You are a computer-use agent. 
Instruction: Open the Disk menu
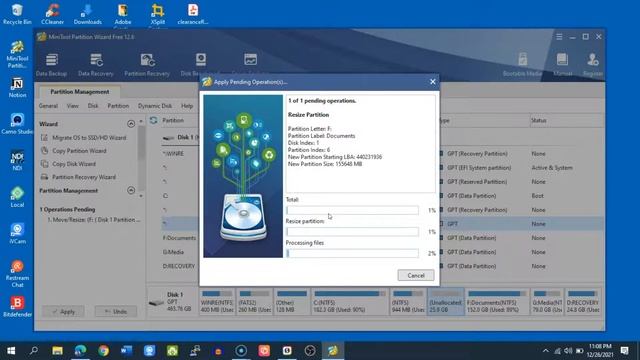click(93, 106)
